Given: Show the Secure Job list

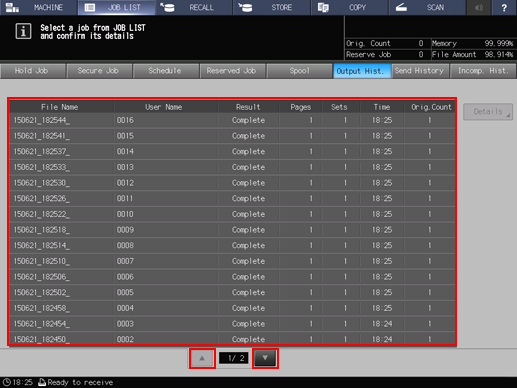Looking at the screenshot, I should point(99,71).
